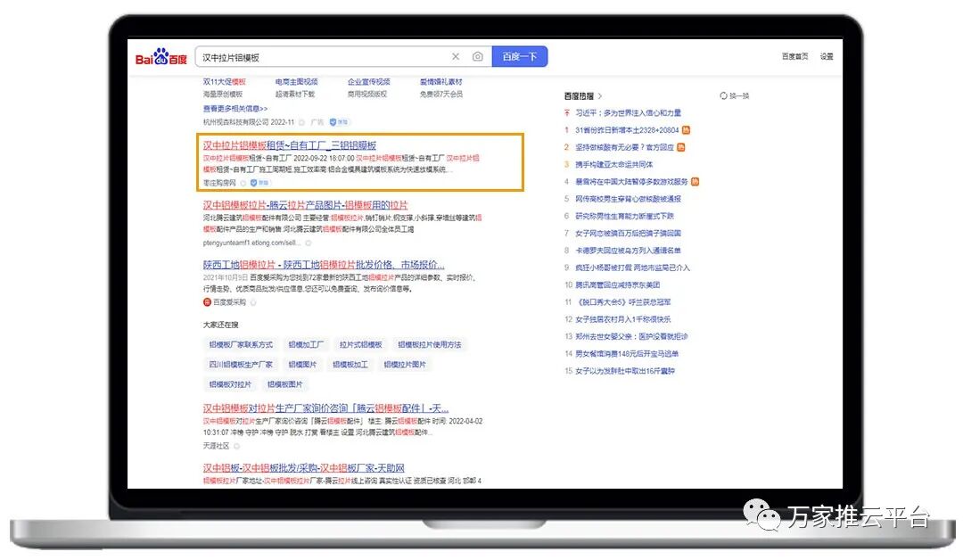
Task: Select related search 拉片式铝模板
Action: point(360,345)
